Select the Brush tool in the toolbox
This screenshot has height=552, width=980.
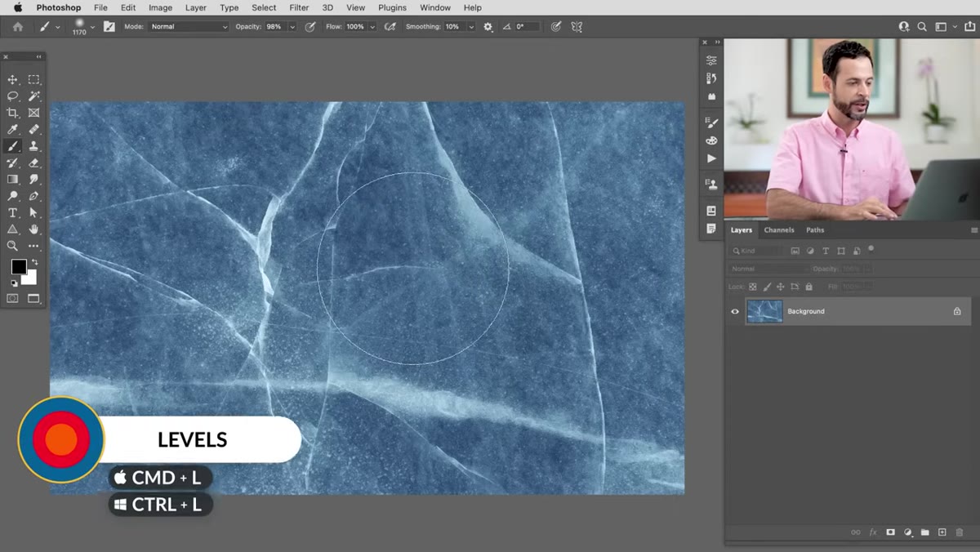(x=13, y=146)
